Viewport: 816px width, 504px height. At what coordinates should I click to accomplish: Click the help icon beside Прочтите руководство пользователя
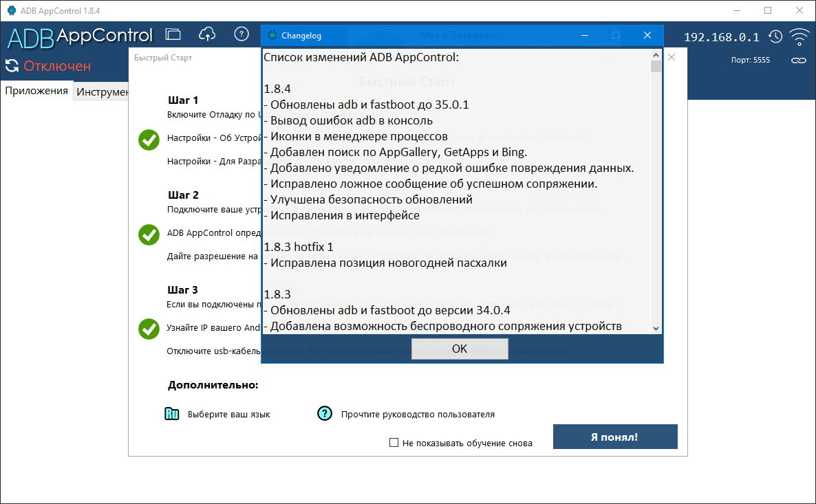[x=325, y=413]
